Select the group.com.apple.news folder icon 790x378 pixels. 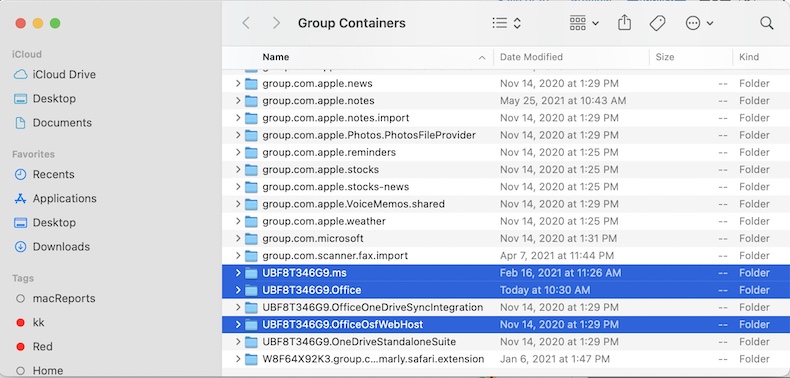click(251, 84)
